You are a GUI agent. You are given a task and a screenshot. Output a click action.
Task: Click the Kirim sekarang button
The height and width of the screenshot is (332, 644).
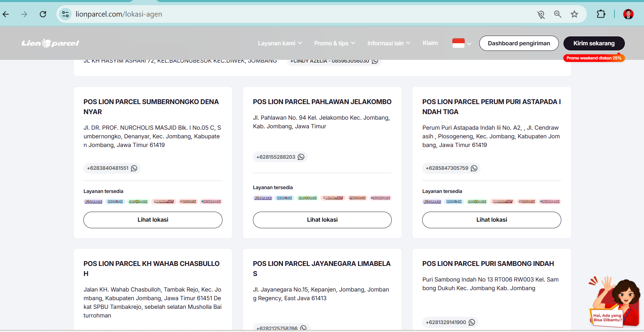[x=594, y=43]
